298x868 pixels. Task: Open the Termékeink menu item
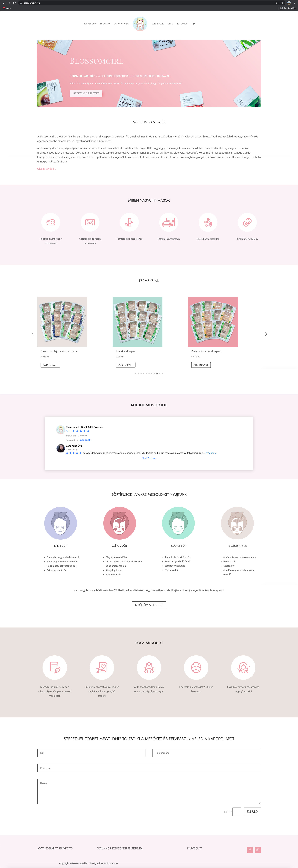pyautogui.click(x=90, y=24)
